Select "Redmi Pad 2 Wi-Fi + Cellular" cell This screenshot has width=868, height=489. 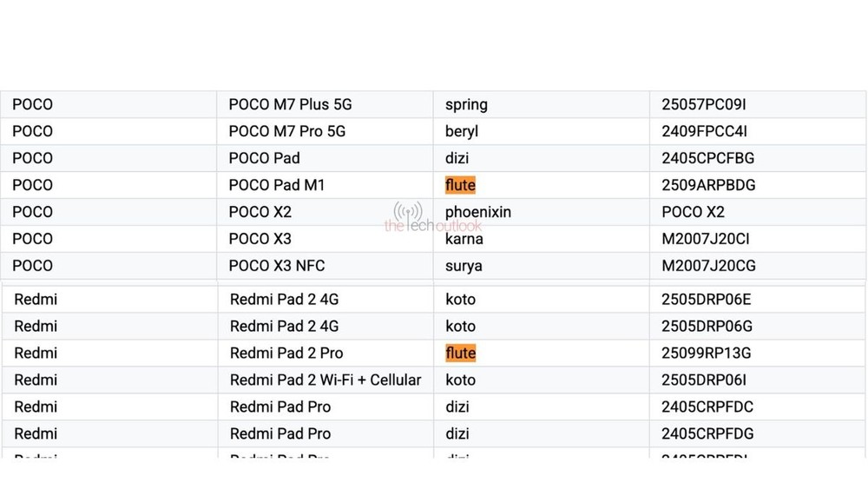(325, 380)
